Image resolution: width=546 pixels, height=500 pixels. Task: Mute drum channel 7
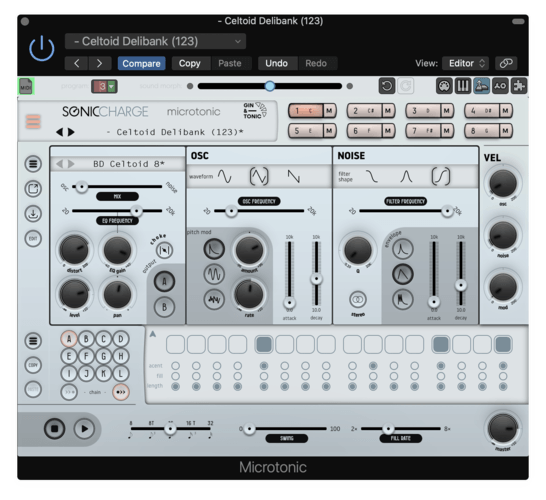(447, 131)
